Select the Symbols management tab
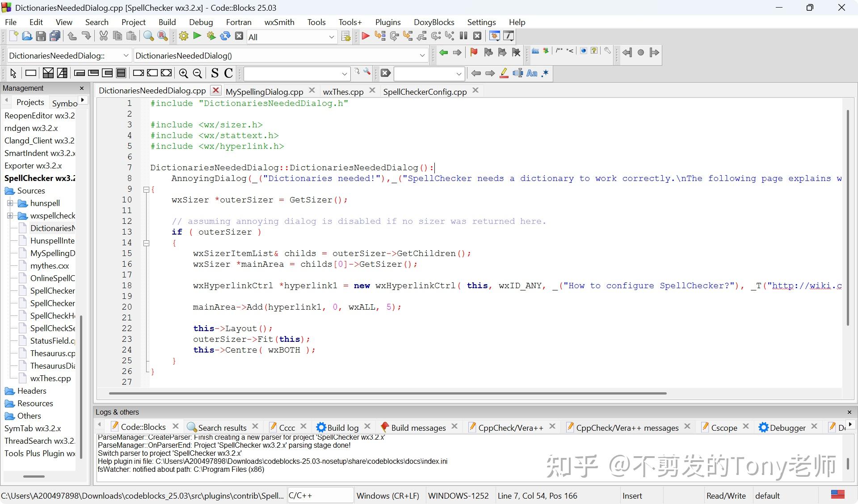 pyautogui.click(x=64, y=103)
